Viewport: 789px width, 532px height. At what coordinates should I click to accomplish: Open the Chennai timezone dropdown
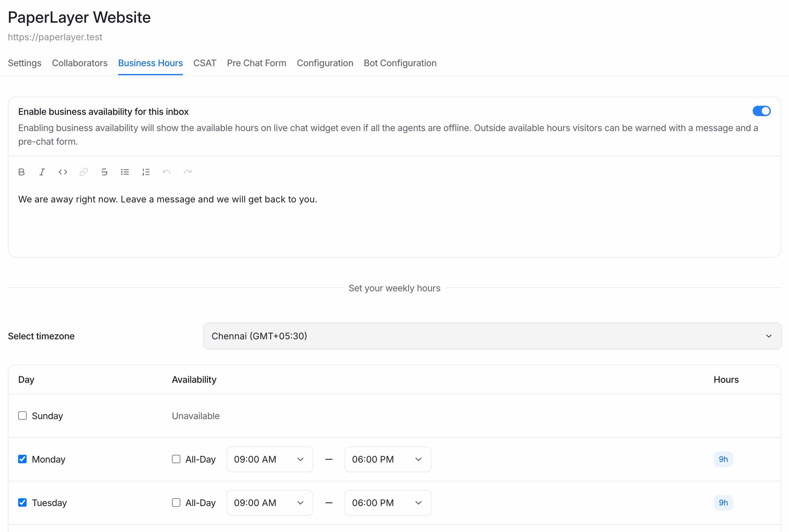(x=492, y=336)
